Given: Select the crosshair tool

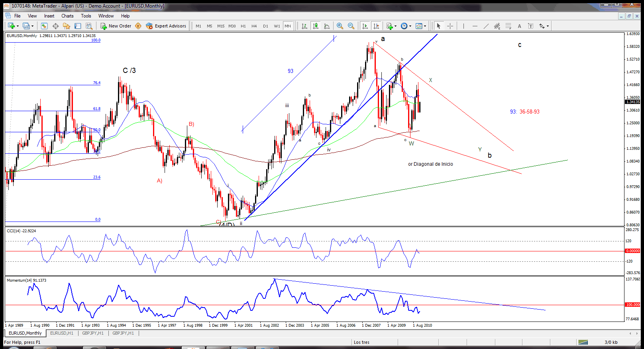Looking at the screenshot, I should tap(450, 26).
